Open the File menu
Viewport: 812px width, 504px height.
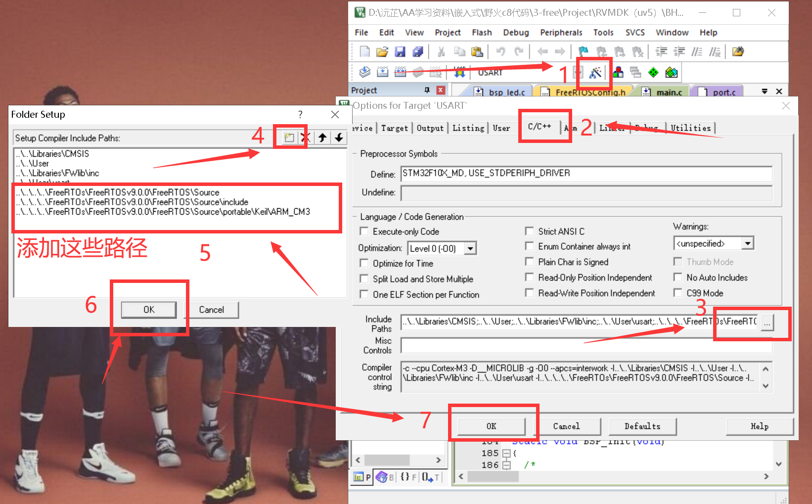[361, 32]
